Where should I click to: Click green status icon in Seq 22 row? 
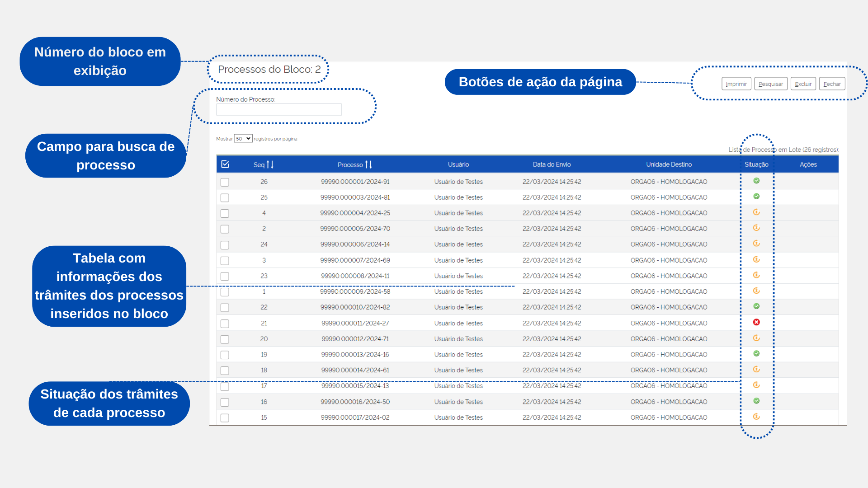pyautogui.click(x=756, y=306)
